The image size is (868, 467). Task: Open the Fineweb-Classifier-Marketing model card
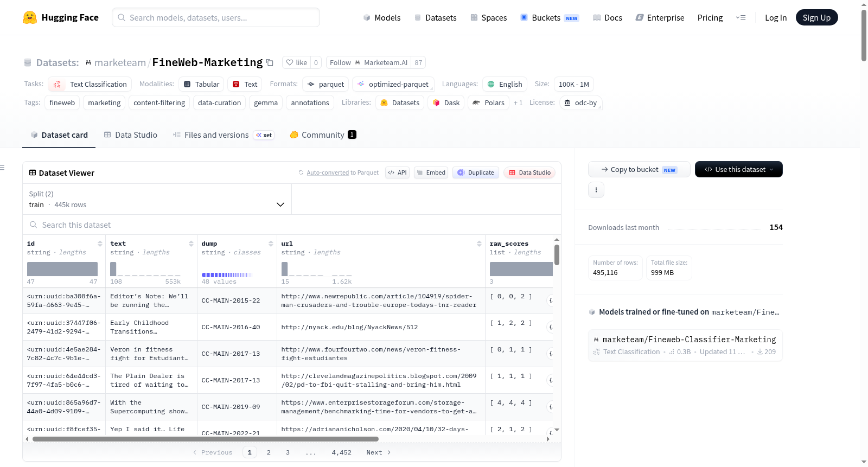coord(685,345)
